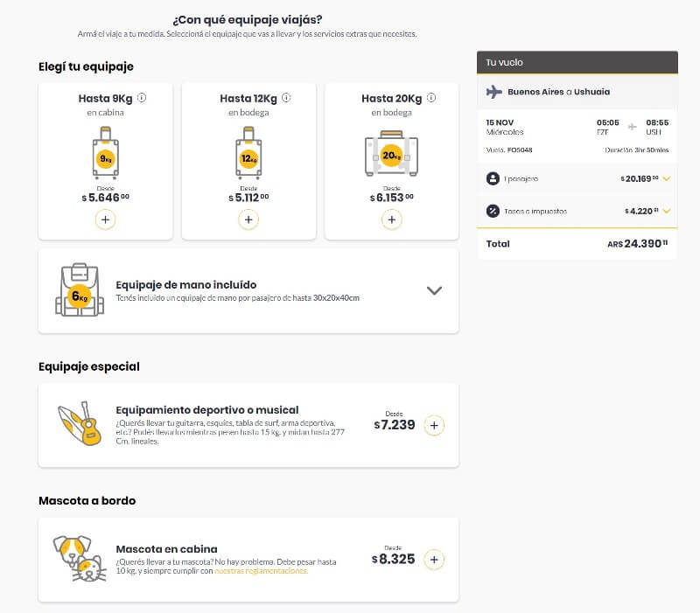Expand the included hand luggage section
The image size is (700, 613).
[x=434, y=291]
